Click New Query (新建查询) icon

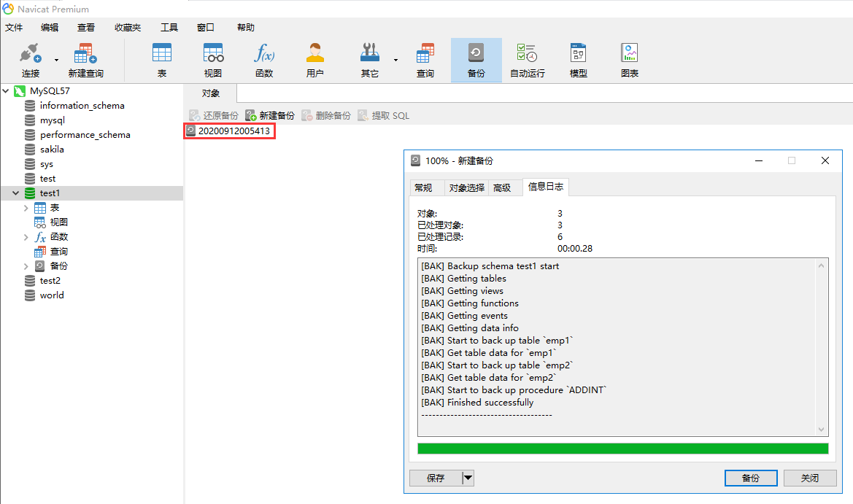coord(85,60)
